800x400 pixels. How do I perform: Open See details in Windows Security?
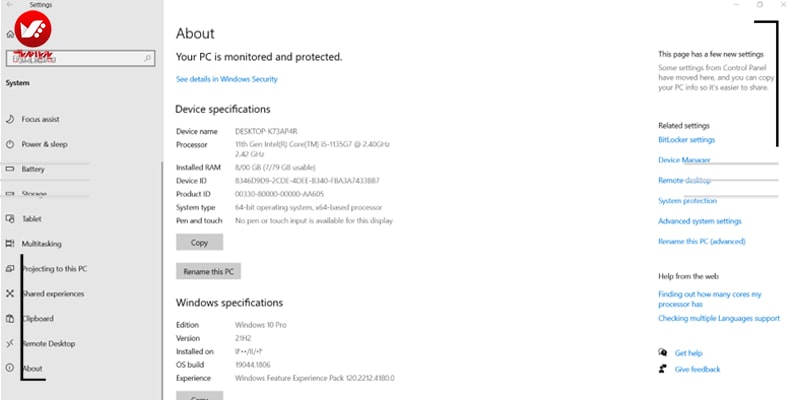[227, 79]
